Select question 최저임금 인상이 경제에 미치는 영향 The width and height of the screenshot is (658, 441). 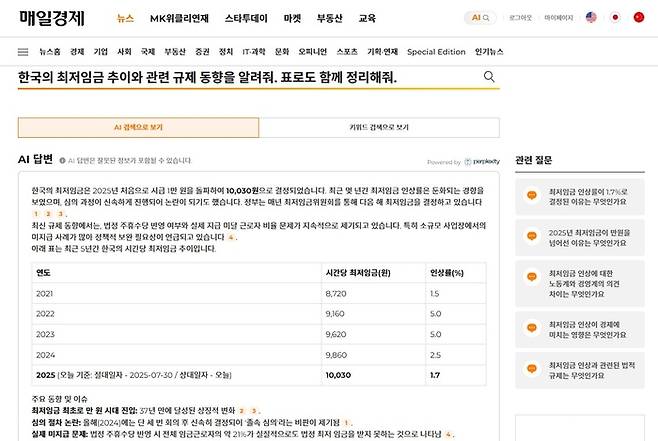pyautogui.click(x=580, y=329)
